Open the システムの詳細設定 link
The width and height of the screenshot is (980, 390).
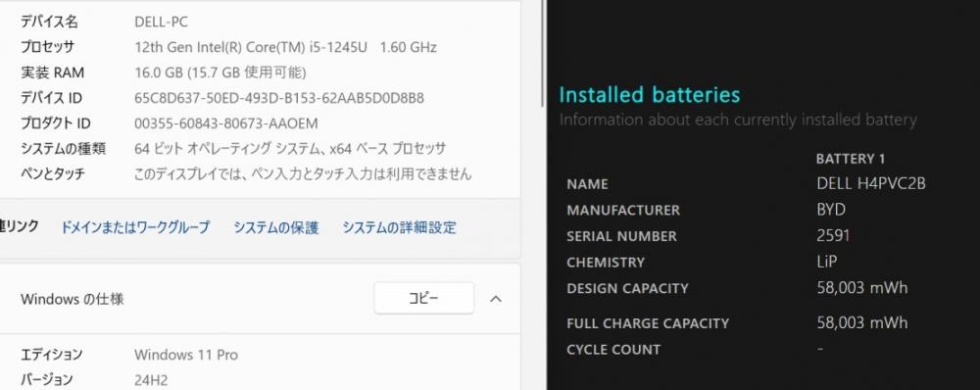(399, 227)
